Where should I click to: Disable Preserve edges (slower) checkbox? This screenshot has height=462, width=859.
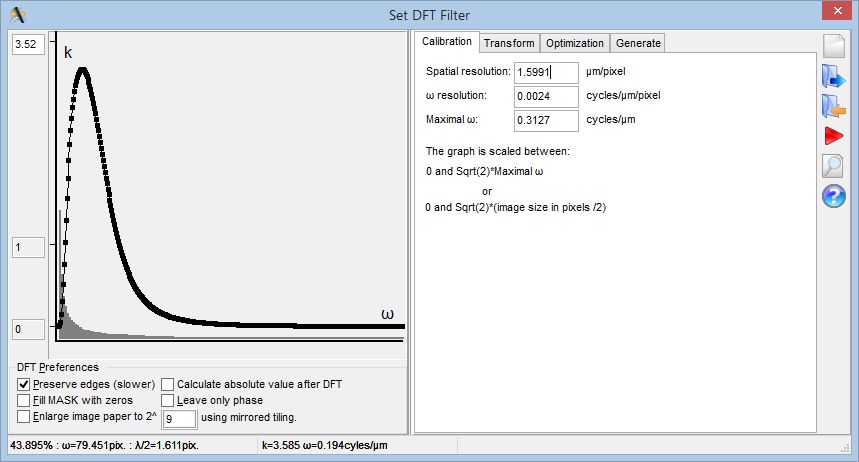24,385
